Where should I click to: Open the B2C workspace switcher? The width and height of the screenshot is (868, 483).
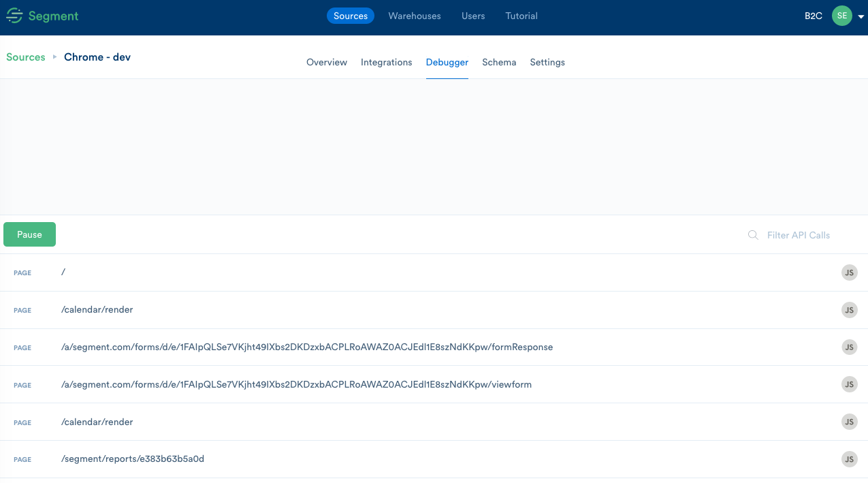click(813, 16)
